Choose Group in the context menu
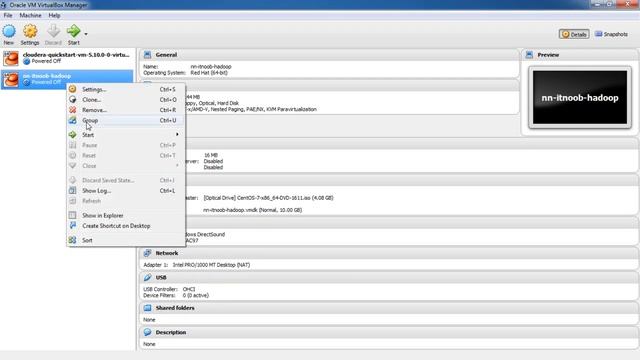 (x=126, y=120)
